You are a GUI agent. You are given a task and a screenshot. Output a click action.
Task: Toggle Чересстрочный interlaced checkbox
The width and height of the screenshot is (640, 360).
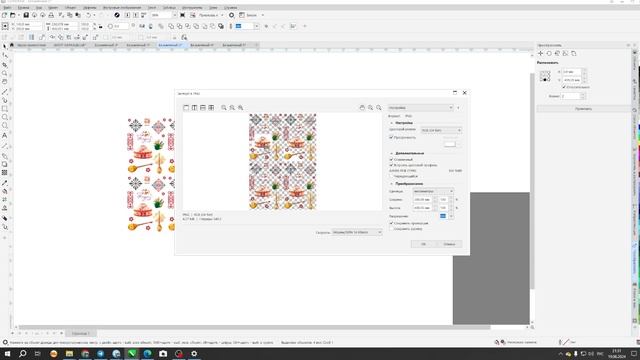(391, 176)
